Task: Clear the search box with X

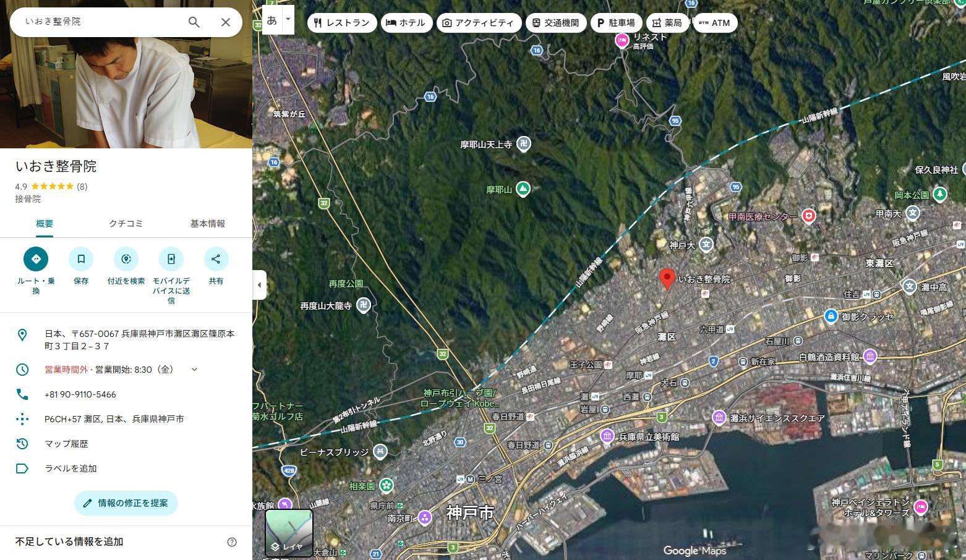Action: point(226,22)
